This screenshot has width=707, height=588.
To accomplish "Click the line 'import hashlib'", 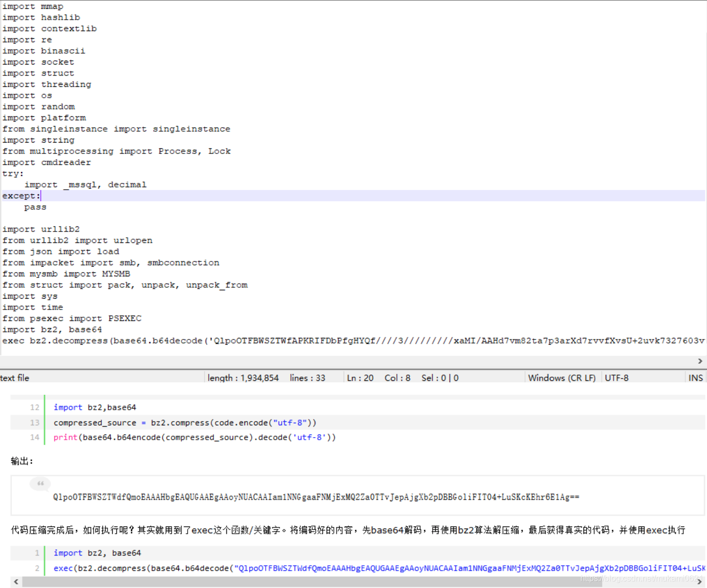I will click(41, 18).
